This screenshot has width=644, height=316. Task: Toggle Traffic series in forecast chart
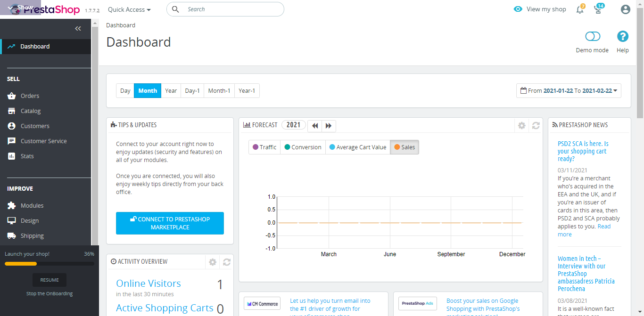pos(264,147)
